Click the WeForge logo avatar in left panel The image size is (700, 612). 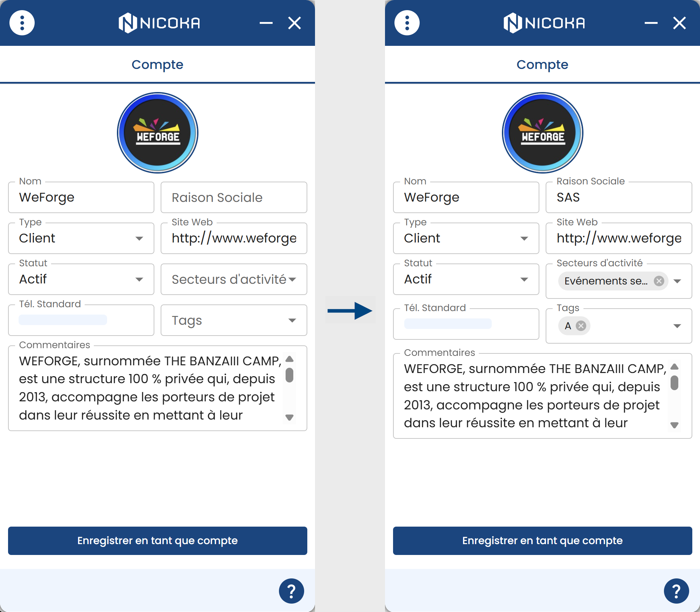pos(157,133)
